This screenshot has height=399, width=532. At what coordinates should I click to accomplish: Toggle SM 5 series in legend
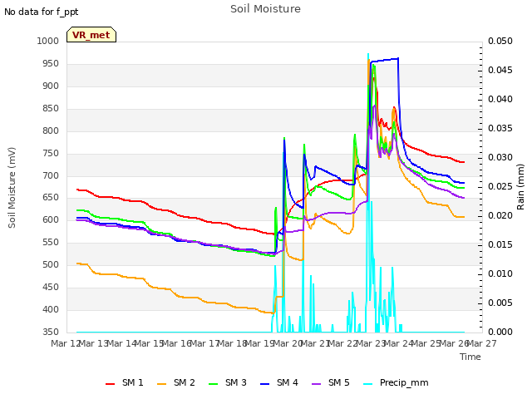pos(331,382)
